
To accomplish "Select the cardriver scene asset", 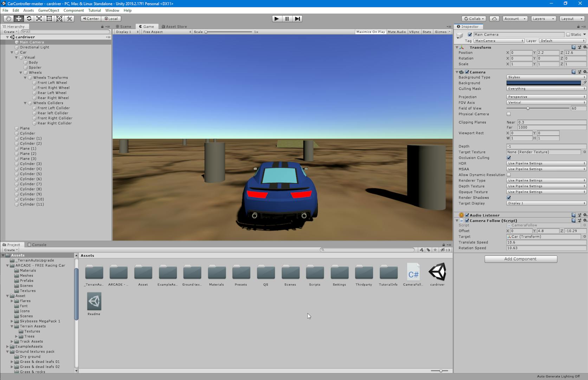I will (437, 274).
